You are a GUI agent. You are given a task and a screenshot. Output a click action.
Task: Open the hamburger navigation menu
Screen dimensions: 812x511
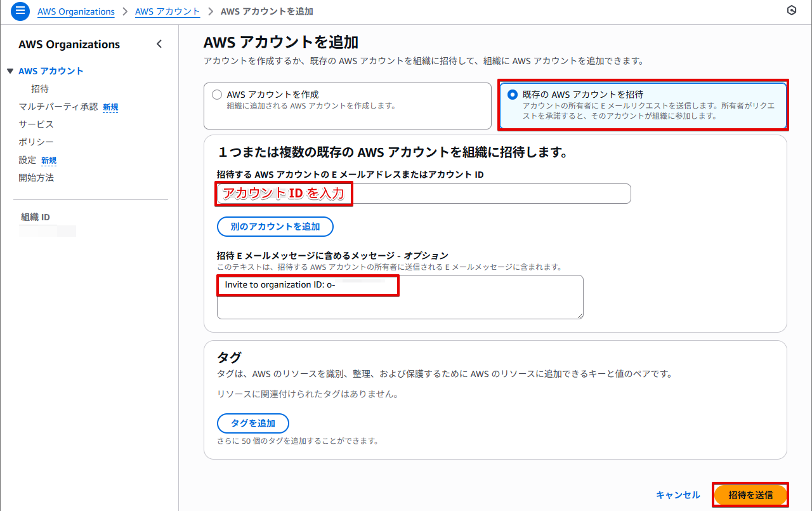coord(20,11)
